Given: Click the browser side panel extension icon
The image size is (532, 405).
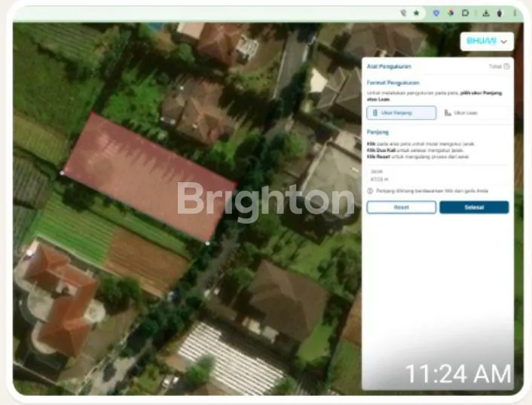Looking at the screenshot, I should pos(465,13).
